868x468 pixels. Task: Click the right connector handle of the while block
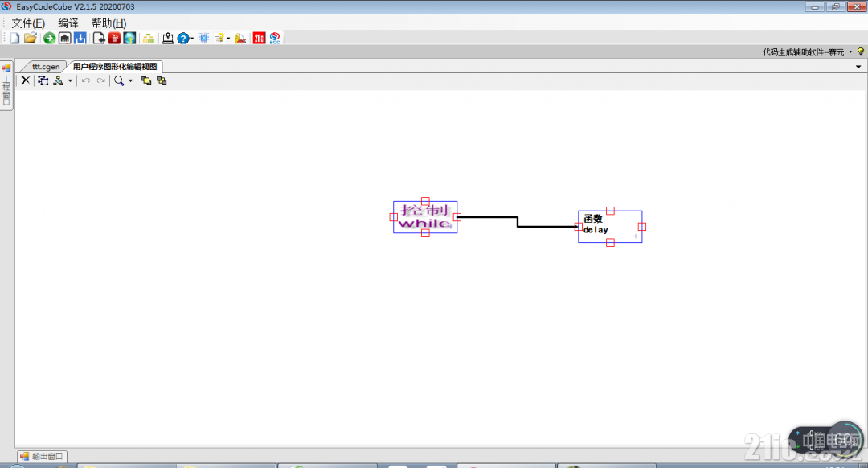pos(457,217)
